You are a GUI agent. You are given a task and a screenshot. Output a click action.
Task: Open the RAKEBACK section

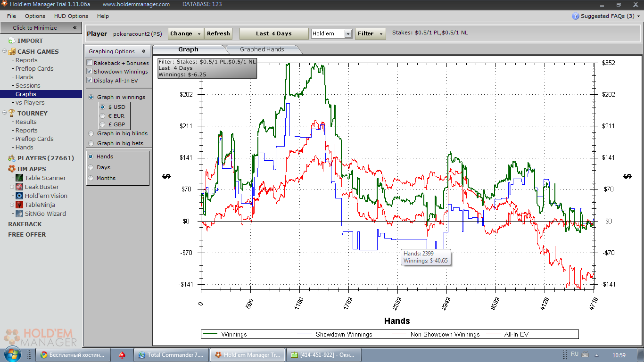[25, 224]
